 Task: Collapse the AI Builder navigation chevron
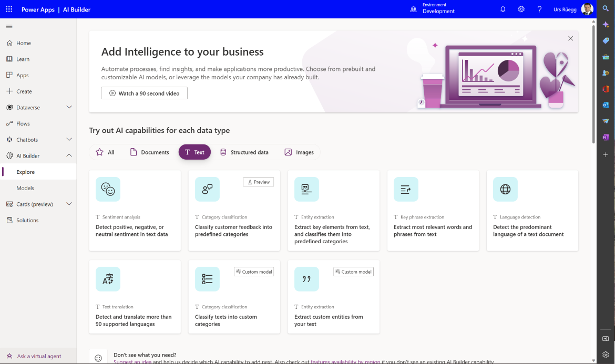[69, 155]
